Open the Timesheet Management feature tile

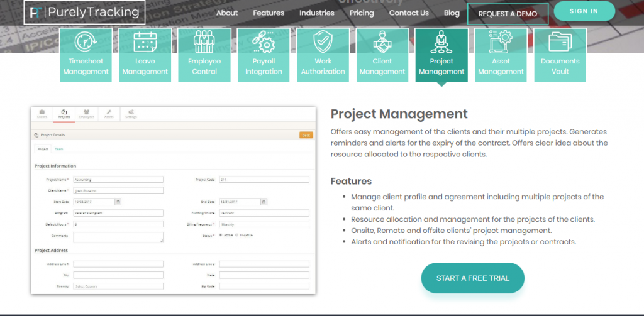pyautogui.click(x=86, y=55)
